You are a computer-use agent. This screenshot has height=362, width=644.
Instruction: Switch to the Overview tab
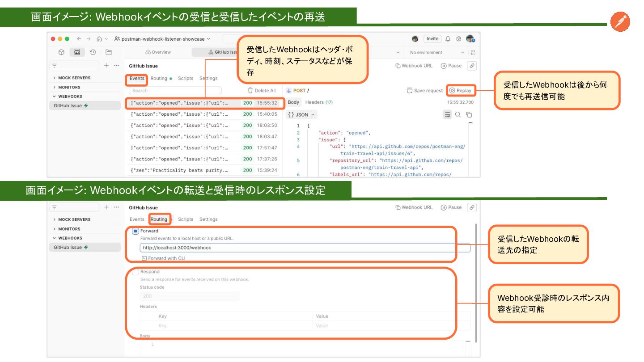click(x=158, y=52)
